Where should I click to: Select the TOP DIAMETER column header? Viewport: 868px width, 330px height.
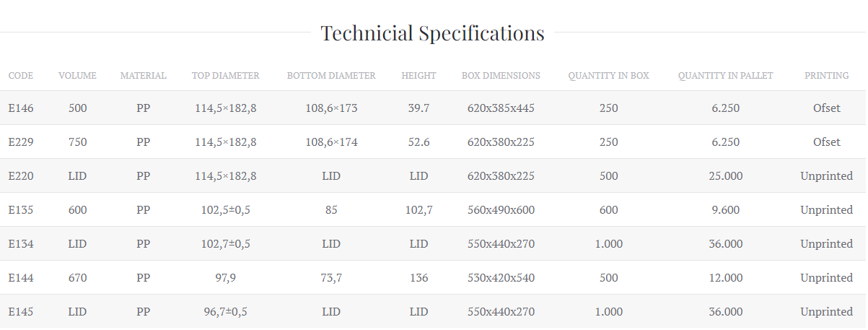pos(225,76)
